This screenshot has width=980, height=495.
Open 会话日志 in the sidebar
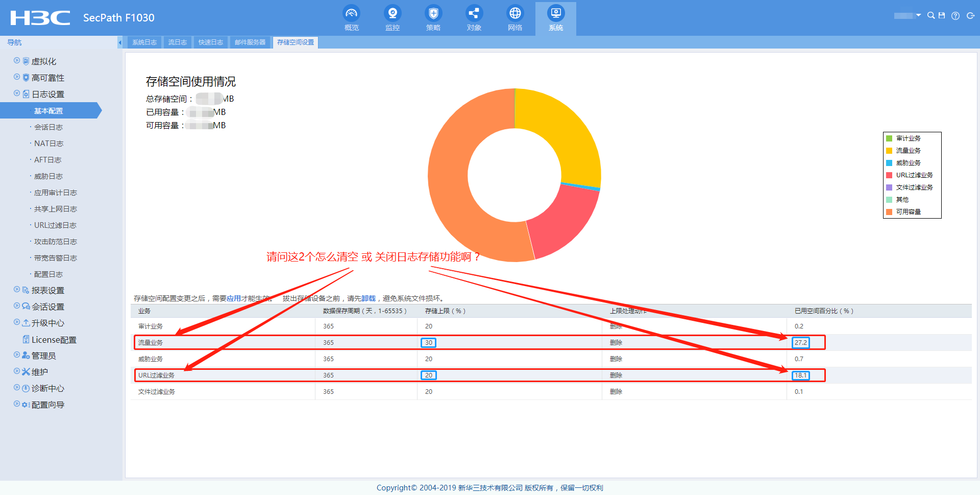[x=48, y=127]
